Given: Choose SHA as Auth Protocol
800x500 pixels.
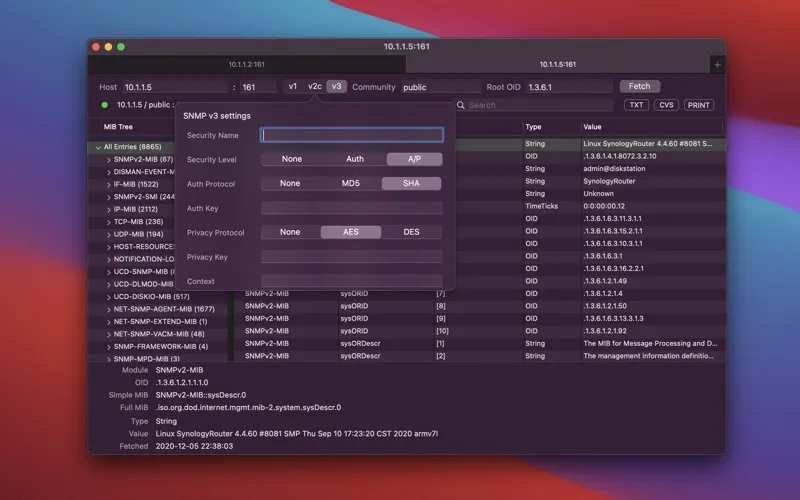Looking at the screenshot, I should (411, 183).
